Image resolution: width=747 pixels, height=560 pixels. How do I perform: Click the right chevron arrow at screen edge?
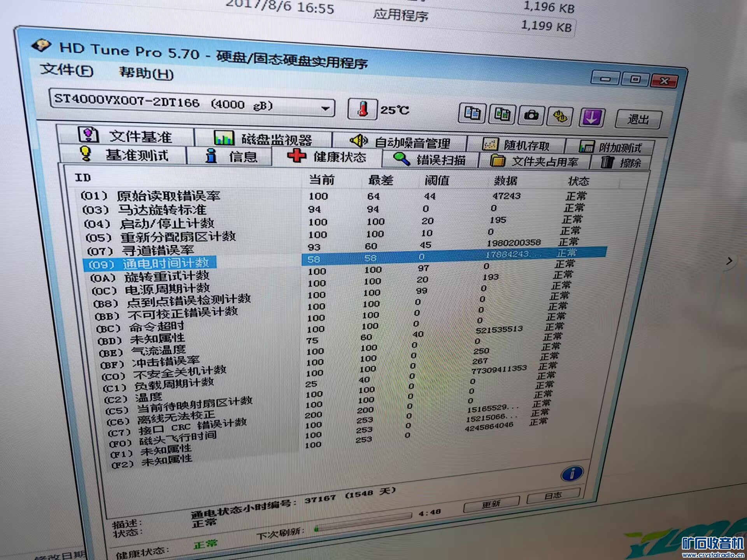[x=729, y=261]
